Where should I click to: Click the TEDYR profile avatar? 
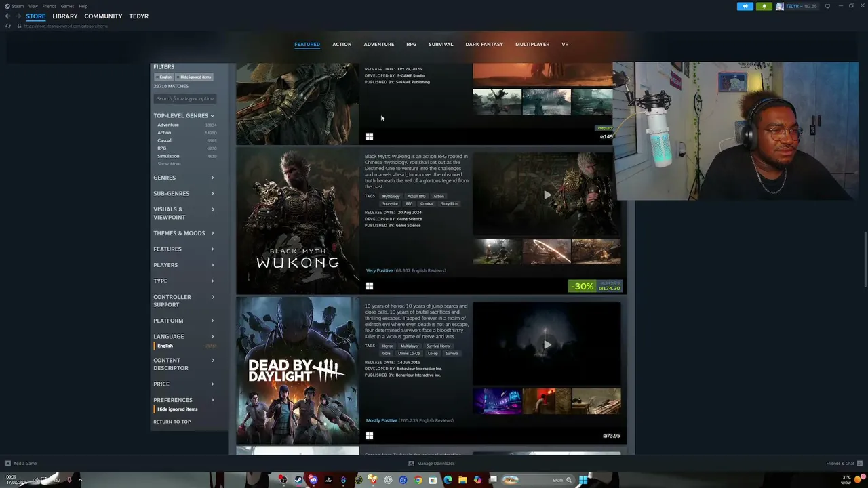(x=780, y=6)
